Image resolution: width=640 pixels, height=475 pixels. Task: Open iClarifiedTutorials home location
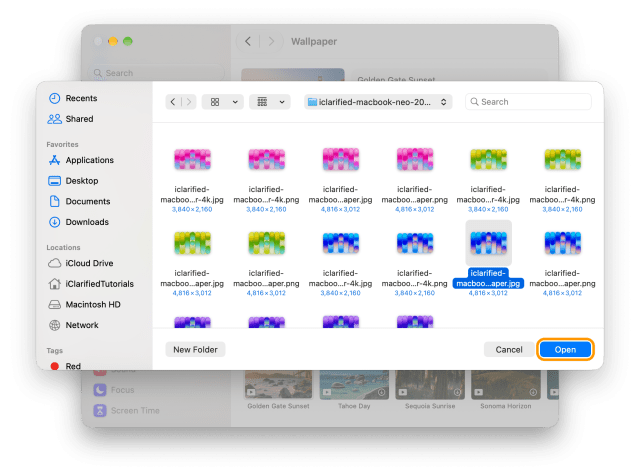pyautogui.click(x=91, y=284)
